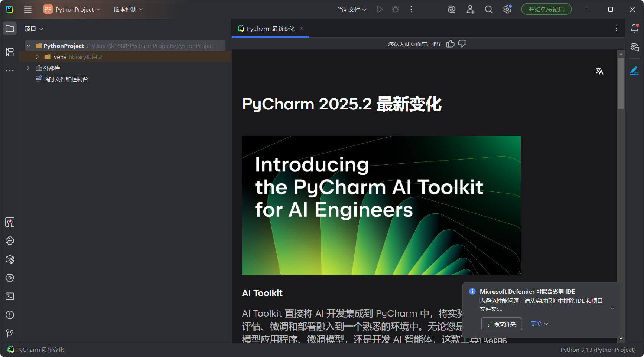Select 临时文件和控制台 tree item

62,79
